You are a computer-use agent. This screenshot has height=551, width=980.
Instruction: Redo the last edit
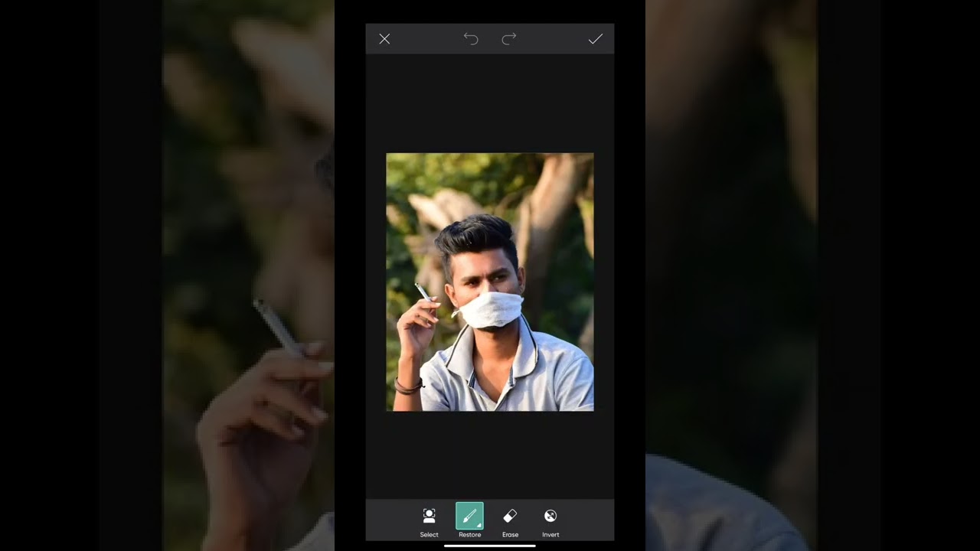click(x=509, y=39)
